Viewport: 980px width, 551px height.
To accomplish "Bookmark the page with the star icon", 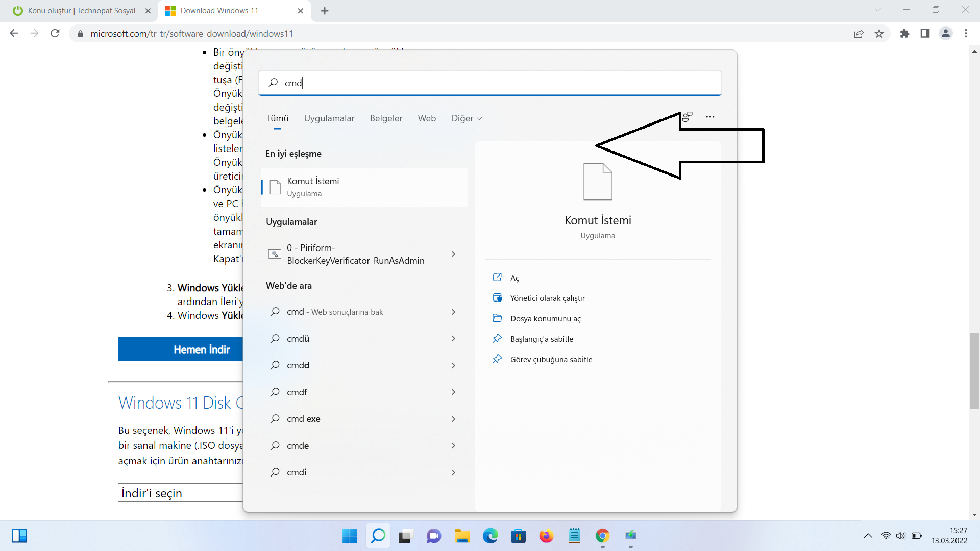I will pos(879,34).
